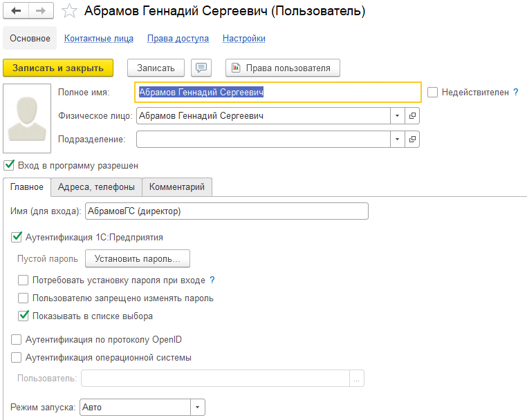Open the Настройки link

tap(244, 38)
